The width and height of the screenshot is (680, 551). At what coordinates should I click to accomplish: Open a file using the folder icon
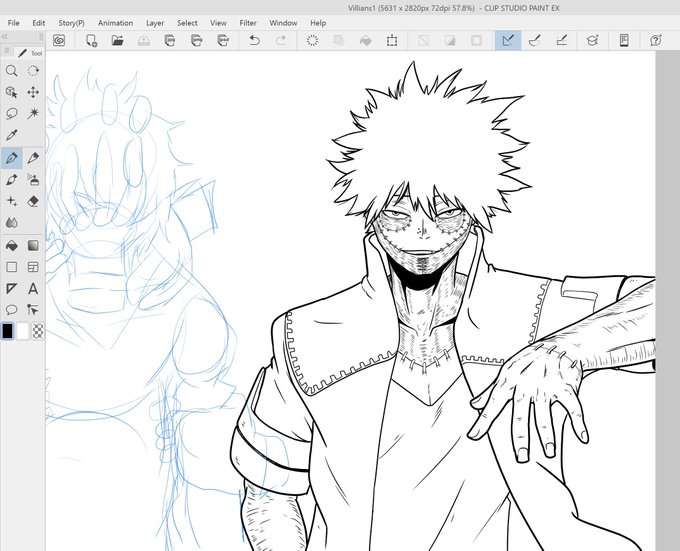[x=118, y=41]
